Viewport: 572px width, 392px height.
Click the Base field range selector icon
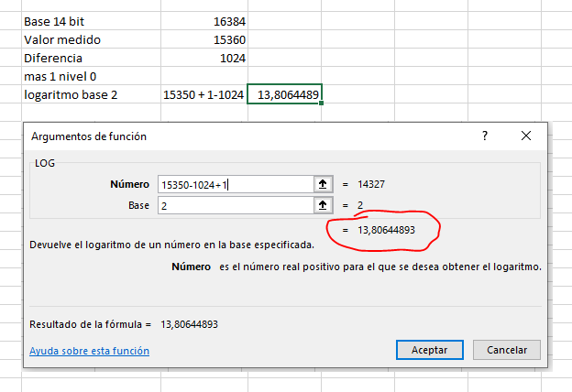(x=323, y=205)
